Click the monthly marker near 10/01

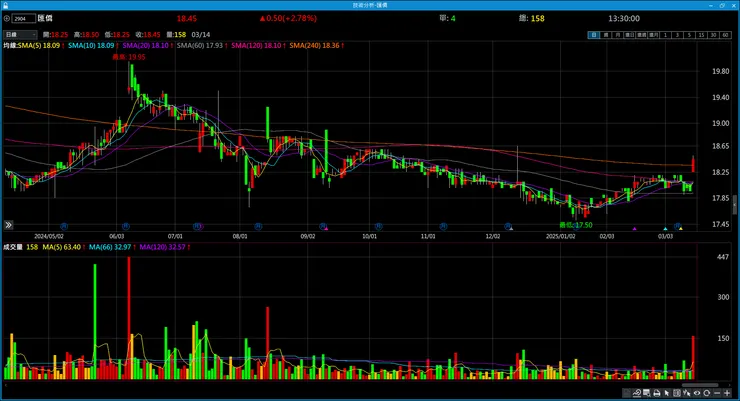378,227
